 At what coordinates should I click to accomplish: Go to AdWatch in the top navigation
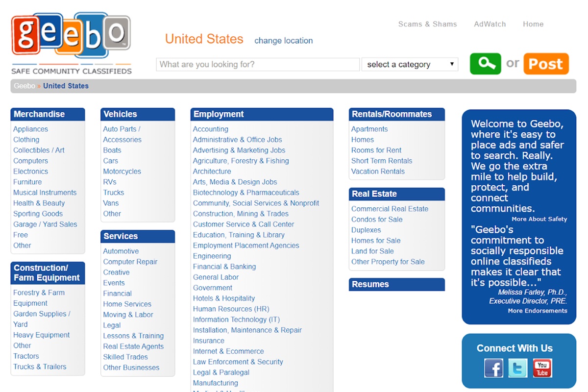tap(490, 24)
